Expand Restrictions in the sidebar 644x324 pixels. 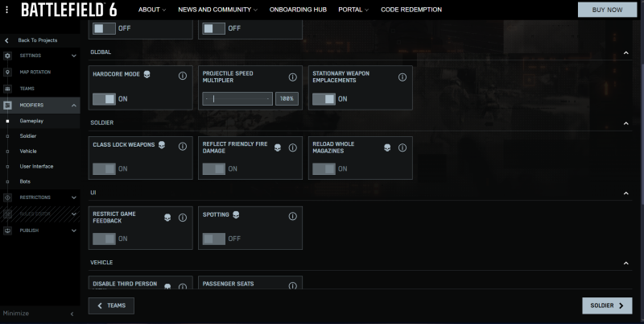tap(74, 197)
